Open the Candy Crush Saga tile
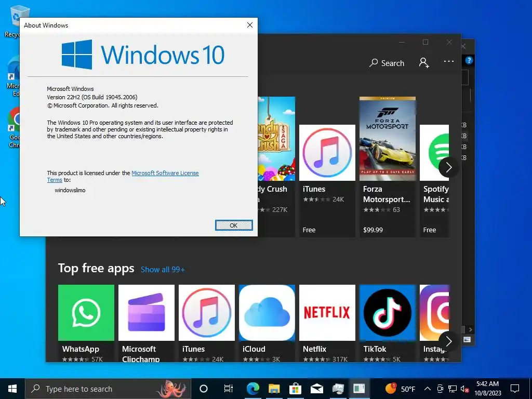Image resolution: width=532 pixels, height=399 pixels. pyautogui.click(x=276, y=167)
